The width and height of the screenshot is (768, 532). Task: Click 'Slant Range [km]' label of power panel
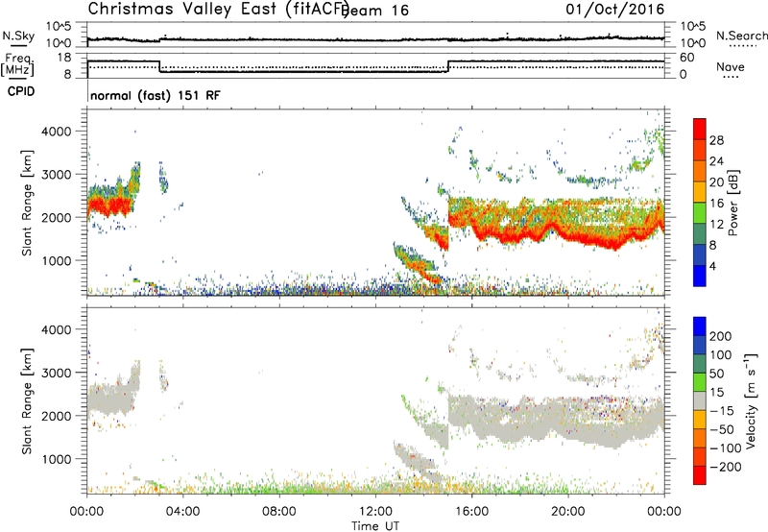[27, 203]
